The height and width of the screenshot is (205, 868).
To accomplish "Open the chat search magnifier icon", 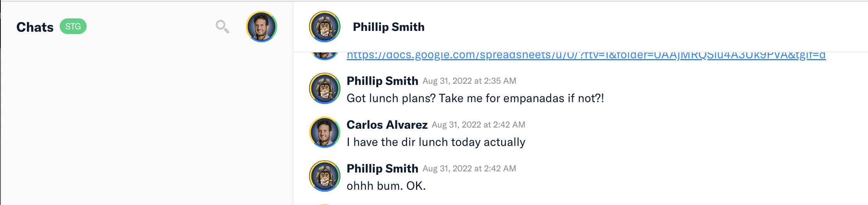I will [222, 27].
